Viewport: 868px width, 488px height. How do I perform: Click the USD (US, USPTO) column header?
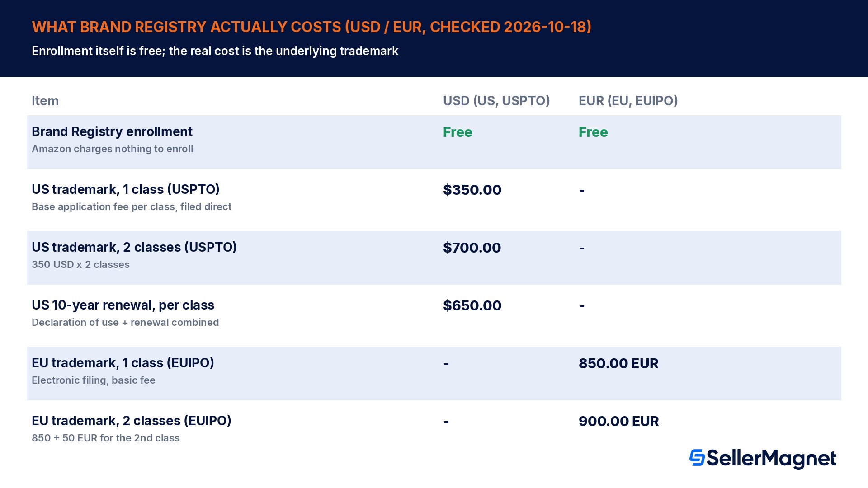[496, 101]
